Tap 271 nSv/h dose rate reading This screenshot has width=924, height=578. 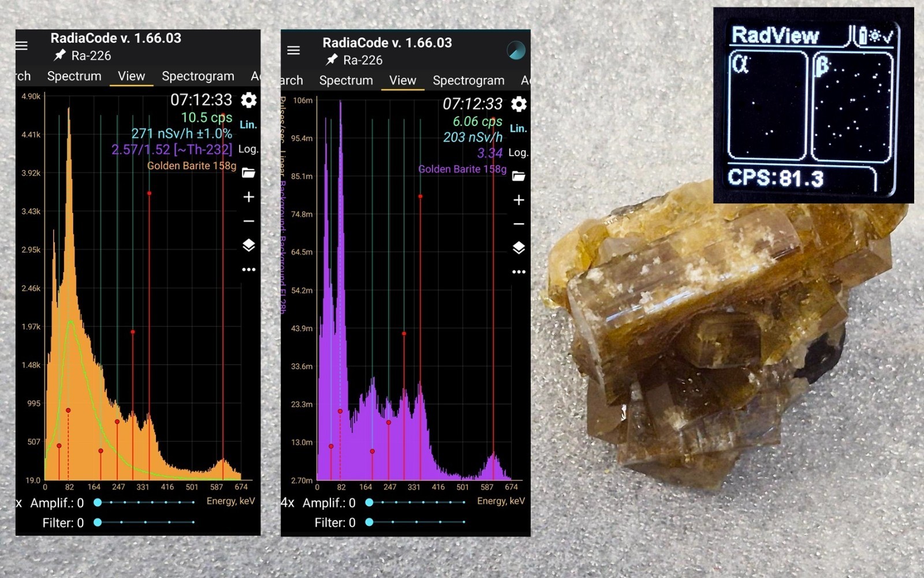pos(181,134)
